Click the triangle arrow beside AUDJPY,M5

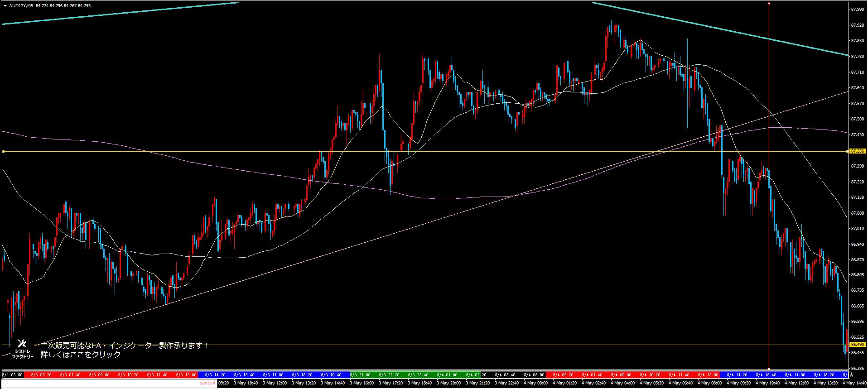tap(5, 6)
